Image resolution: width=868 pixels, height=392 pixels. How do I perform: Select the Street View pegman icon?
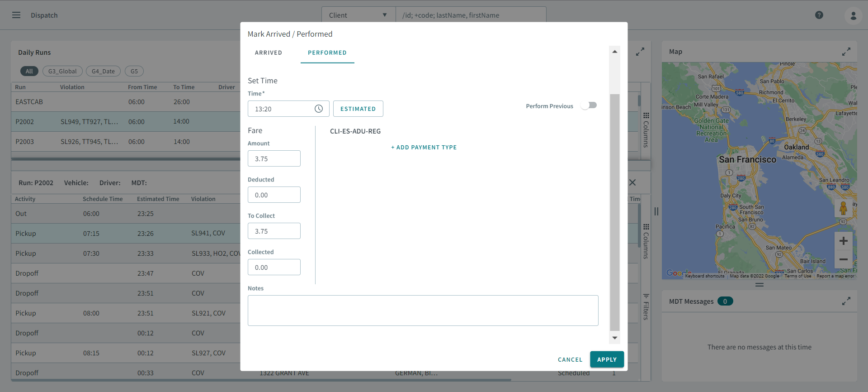(843, 209)
